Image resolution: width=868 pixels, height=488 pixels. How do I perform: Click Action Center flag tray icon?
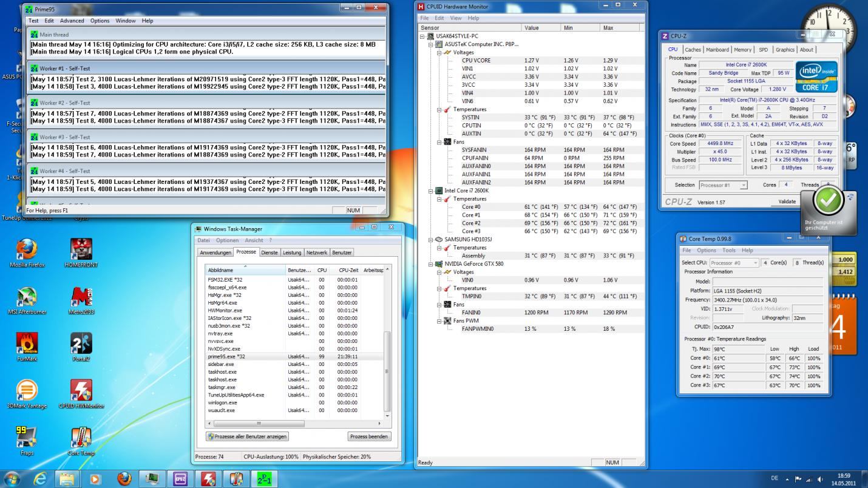[x=798, y=480]
